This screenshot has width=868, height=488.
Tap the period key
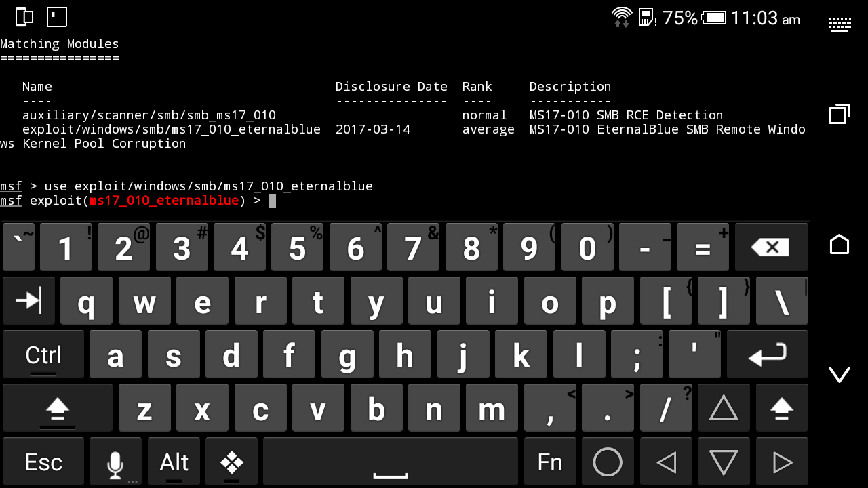(608, 408)
